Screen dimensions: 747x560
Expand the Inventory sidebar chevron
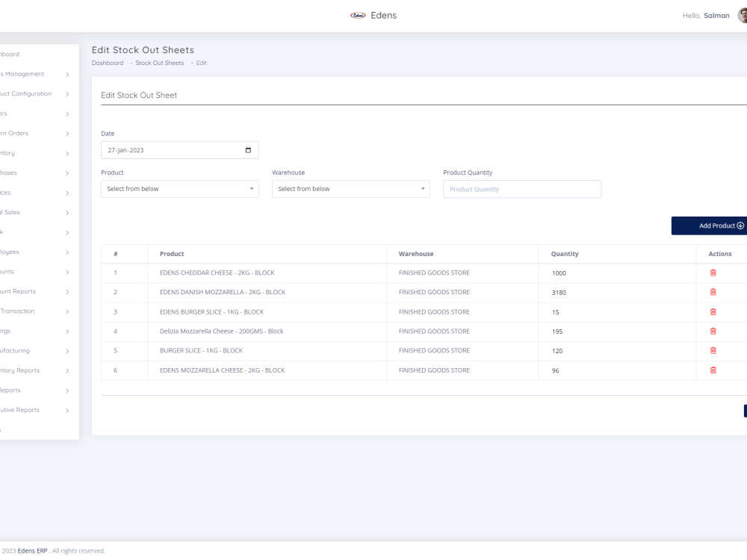click(67, 153)
